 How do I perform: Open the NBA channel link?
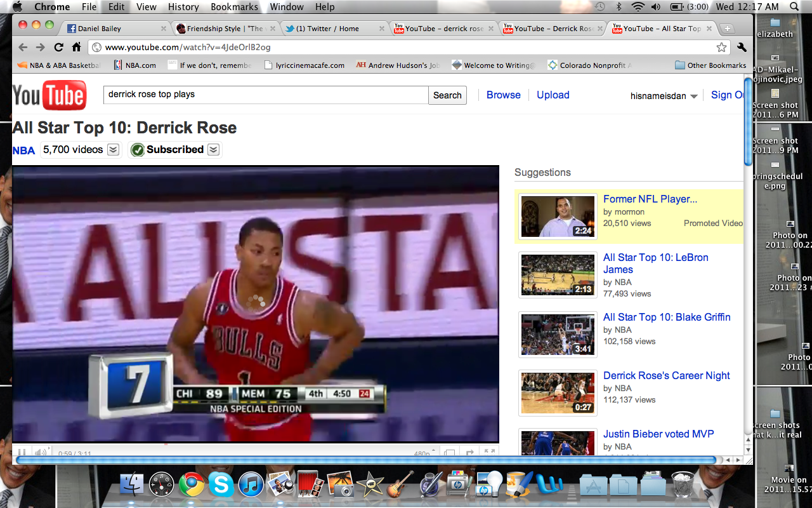23,150
